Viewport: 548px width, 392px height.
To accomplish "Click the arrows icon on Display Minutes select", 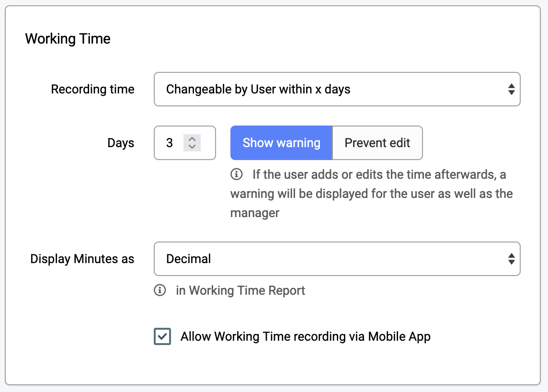I will [511, 259].
